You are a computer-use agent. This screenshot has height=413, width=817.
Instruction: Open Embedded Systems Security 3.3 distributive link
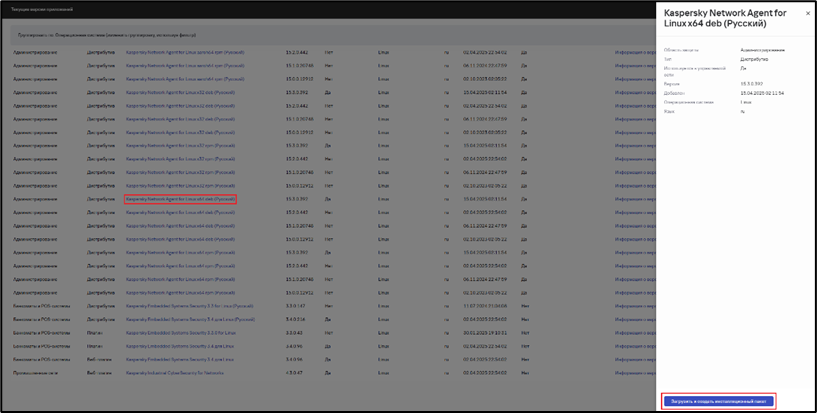pyautogui.click(x=191, y=305)
